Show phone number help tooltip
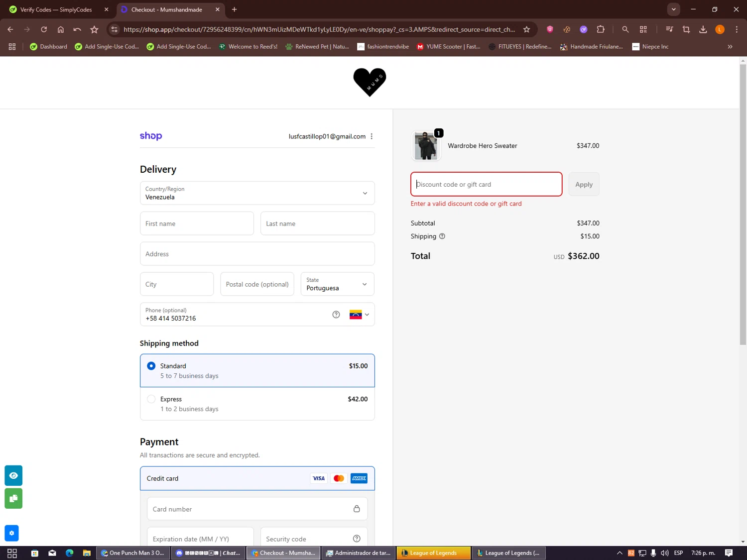Screen dimensions: 747x560 (336, 315)
